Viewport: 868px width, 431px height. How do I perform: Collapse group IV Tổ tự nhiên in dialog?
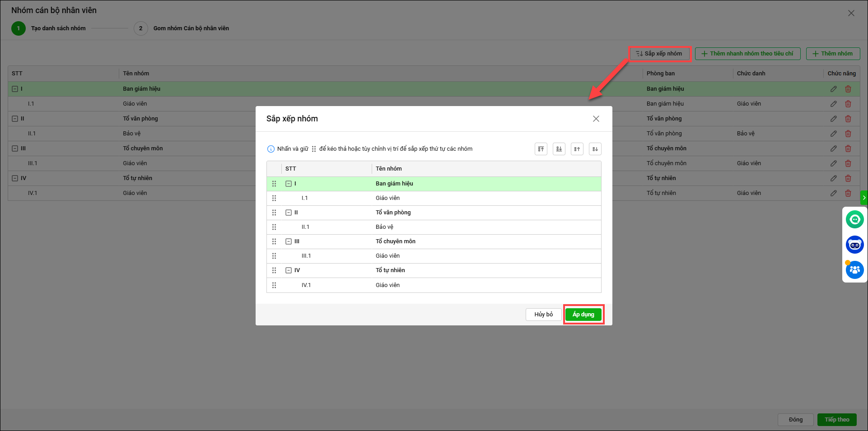[x=289, y=270]
